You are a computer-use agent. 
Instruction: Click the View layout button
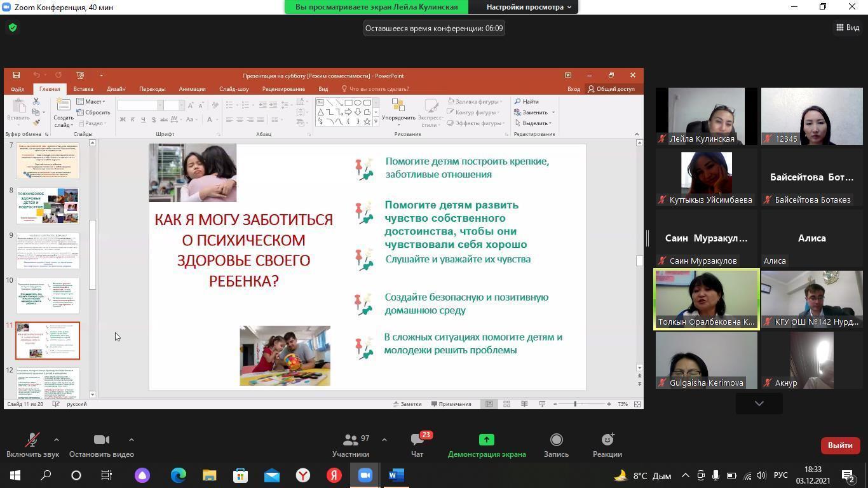coord(848,27)
